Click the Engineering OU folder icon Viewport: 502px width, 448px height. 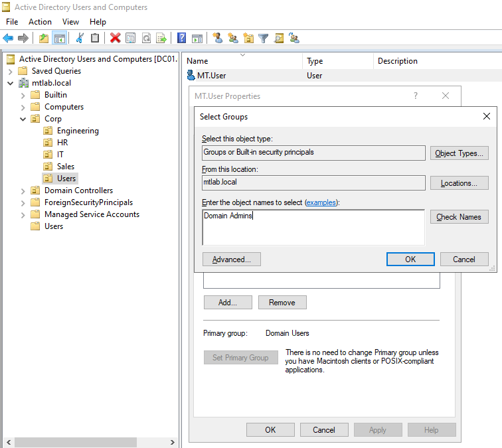coord(48,131)
